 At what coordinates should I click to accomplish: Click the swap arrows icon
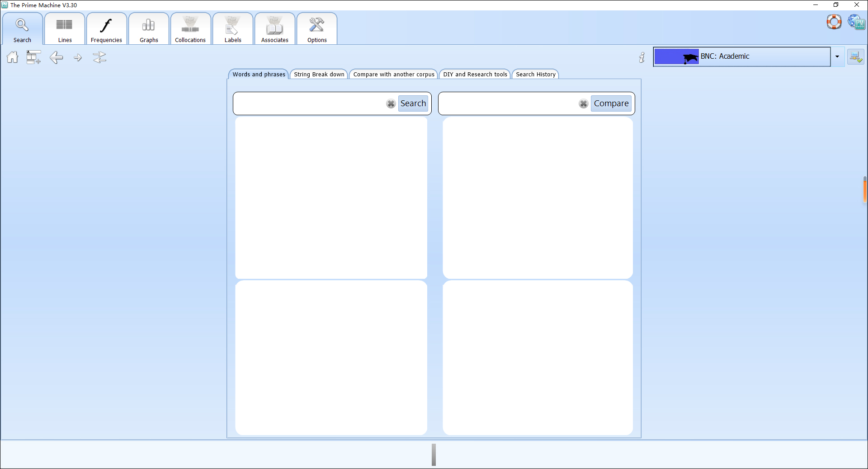[x=99, y=57]
